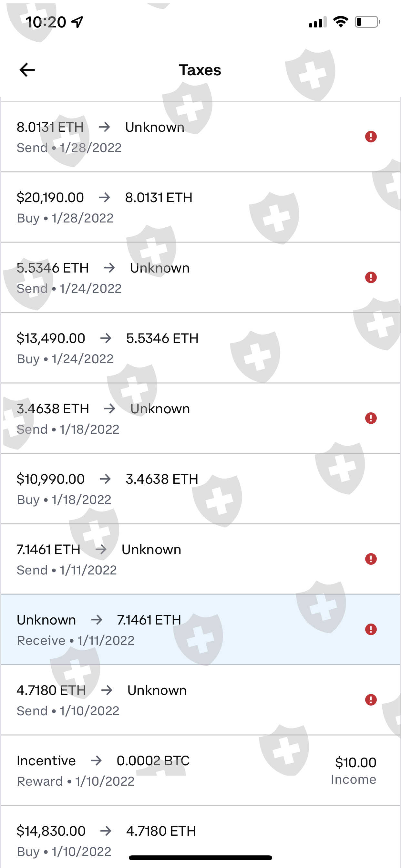This screenshot has width=401, height=868.
Task: Tap red alert on 5.5346 ETH send
Action: click(371, 278)
